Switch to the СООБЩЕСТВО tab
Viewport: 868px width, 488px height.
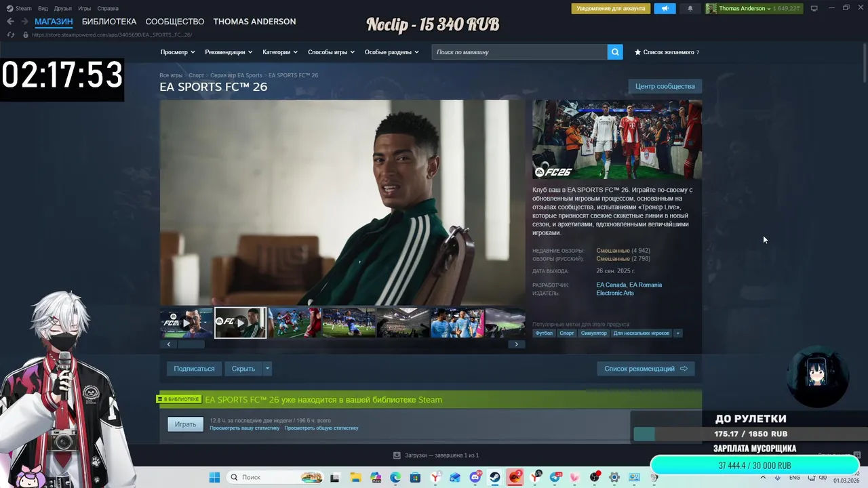coord(175,22)
